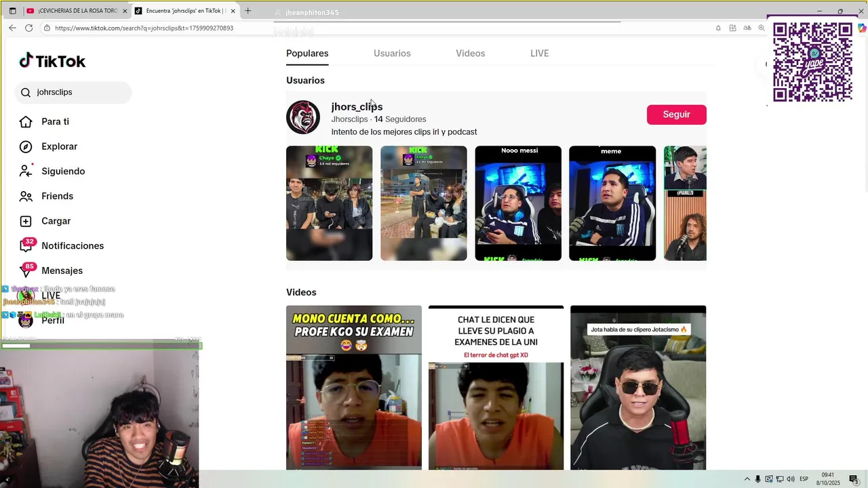
Task: Click the search magnifier icon in sidebar
Action: click(26, 92)
